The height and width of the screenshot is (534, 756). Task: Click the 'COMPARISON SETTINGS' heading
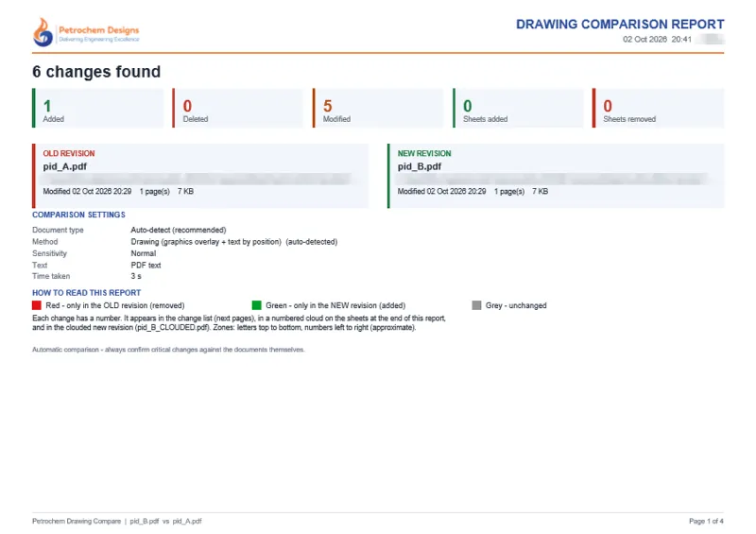(78, 215)
